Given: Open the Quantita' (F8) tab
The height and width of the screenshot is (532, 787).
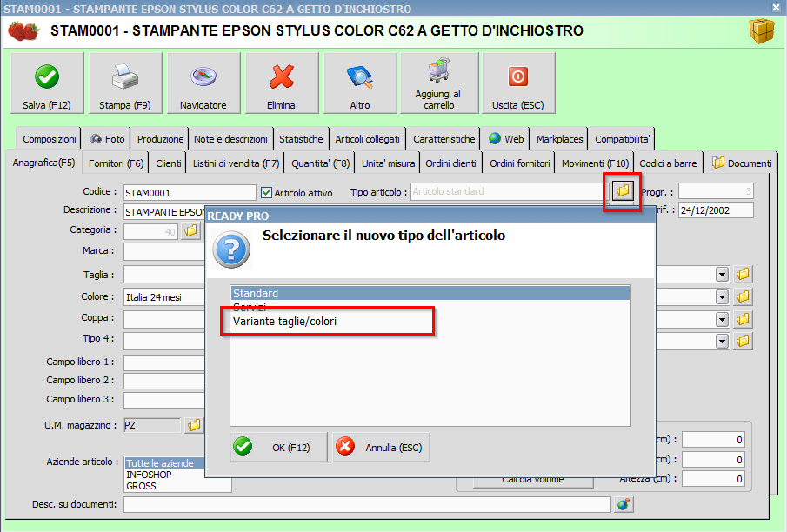Looking at the screenshot, I should pyautogui.click(x=320, y=163).
